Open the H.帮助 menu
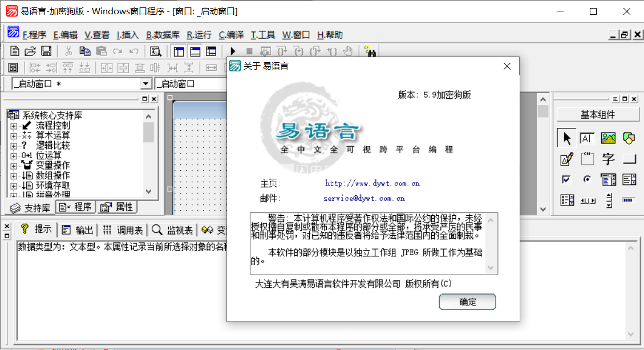 [x=330, y=35]
